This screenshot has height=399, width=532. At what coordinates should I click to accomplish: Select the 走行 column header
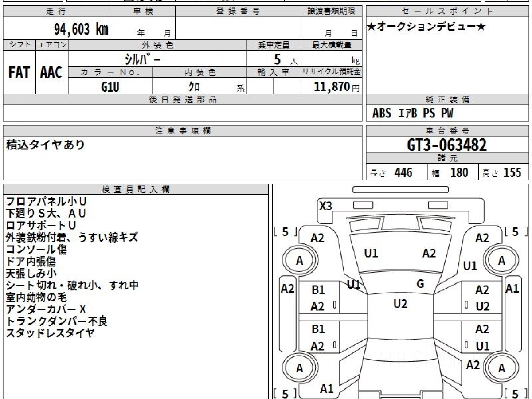[x=56, y=12]
